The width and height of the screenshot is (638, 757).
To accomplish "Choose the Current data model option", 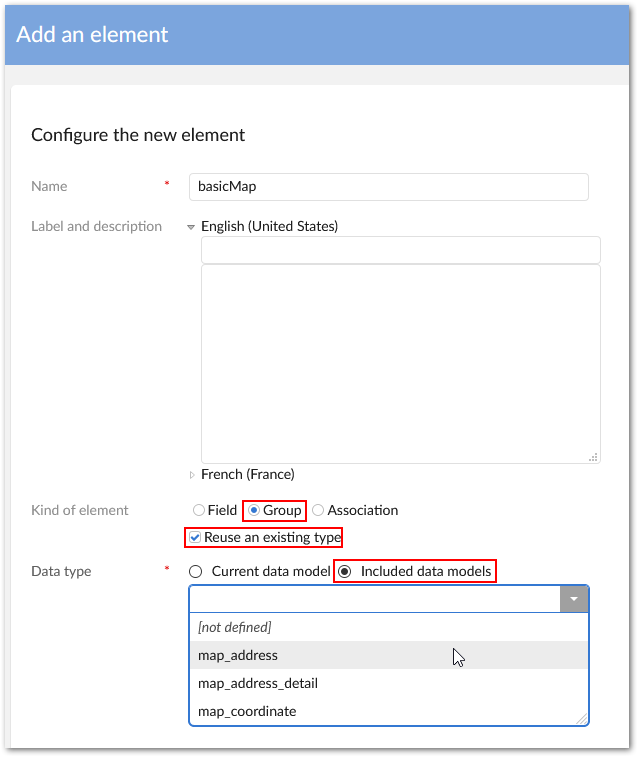I will pyautogui.click(x=196, y=571).
